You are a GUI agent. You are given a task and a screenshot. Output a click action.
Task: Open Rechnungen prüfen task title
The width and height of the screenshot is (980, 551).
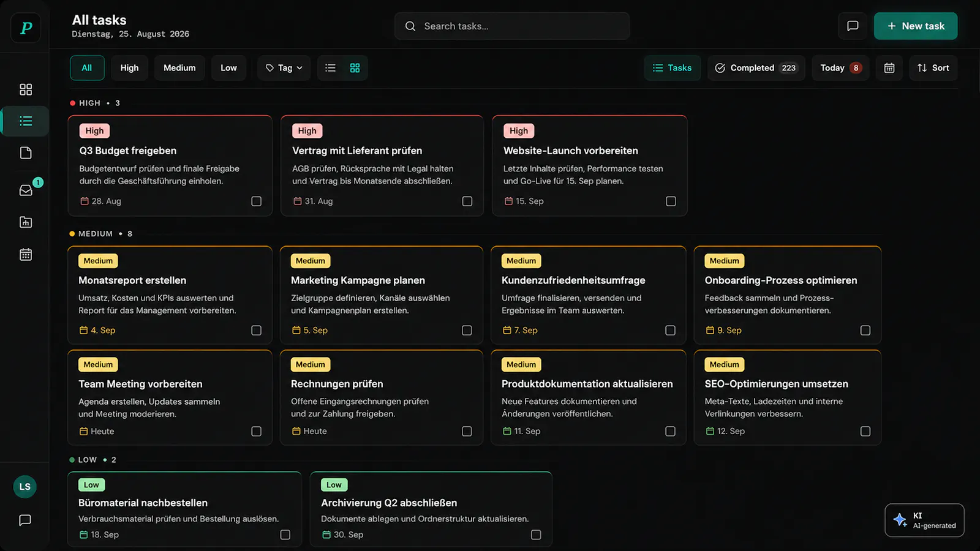coord(337,384)
